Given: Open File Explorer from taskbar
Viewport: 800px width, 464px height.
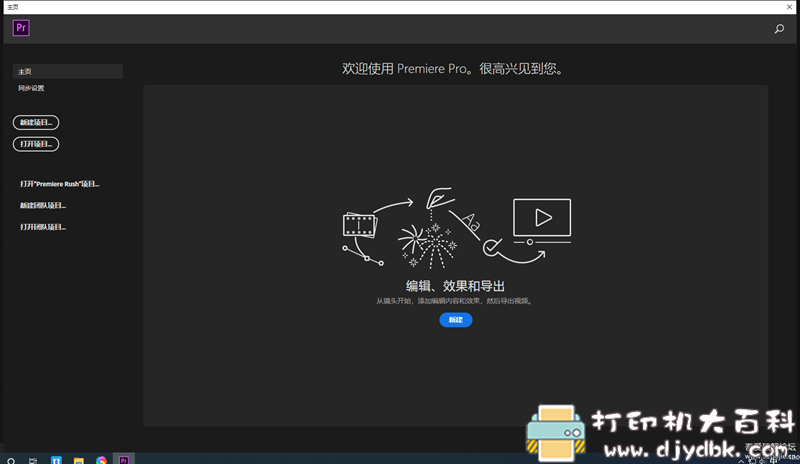Looking at the screenshot, I should click(x=79, y=460).
